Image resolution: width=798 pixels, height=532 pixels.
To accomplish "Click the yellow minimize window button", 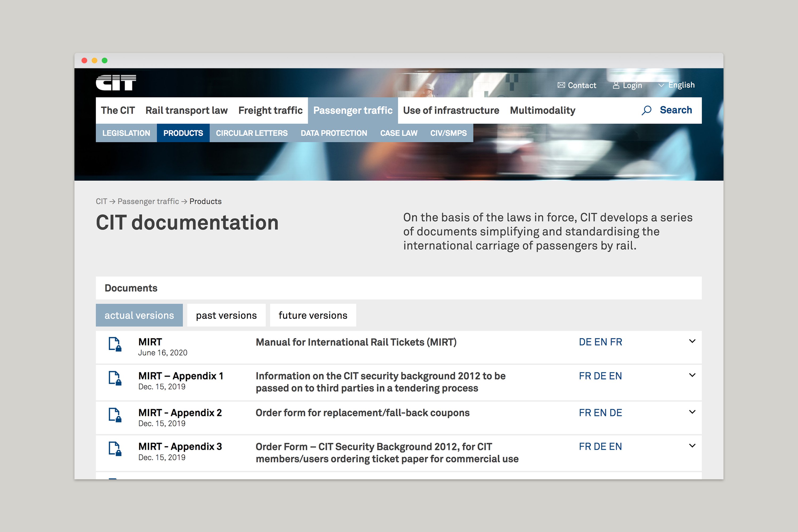I will click(95, 60).
